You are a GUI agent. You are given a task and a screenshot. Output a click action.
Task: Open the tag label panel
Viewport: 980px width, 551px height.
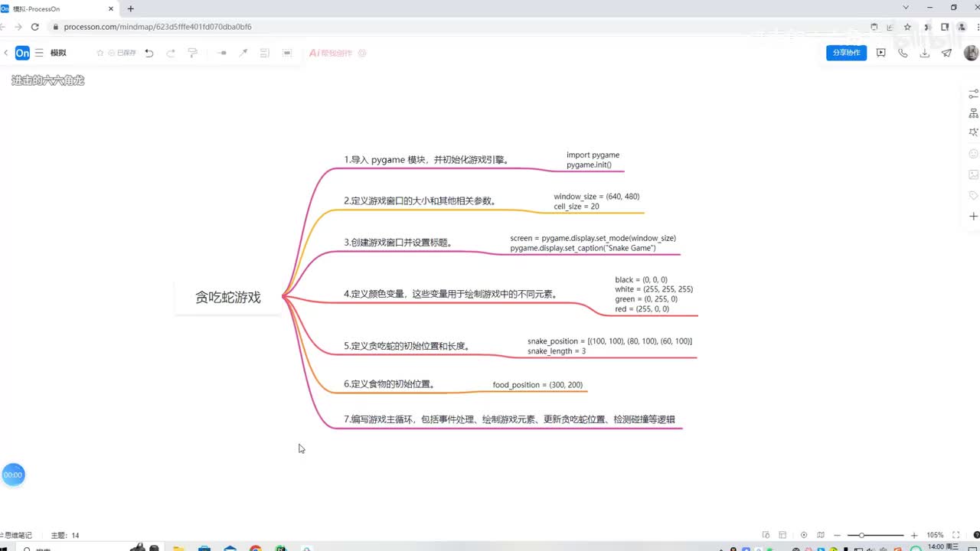click(974, 195)
